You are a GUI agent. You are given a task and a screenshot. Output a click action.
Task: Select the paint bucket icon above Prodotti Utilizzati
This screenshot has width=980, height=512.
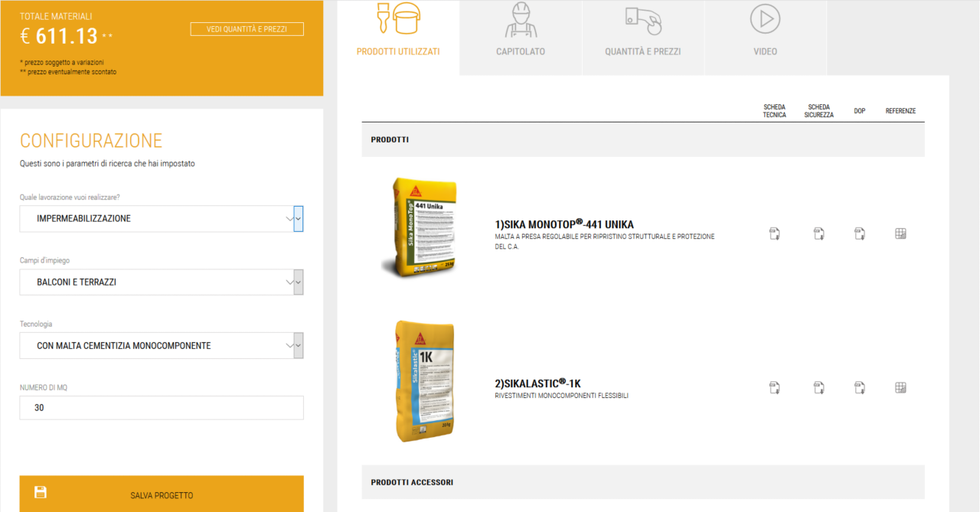[398, 23]
